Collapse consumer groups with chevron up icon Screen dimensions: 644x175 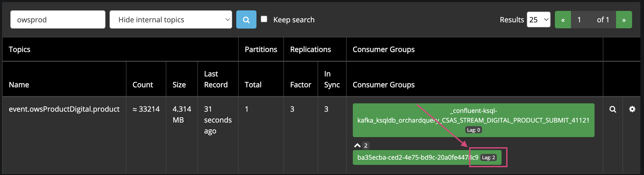pyautogui.click(x=357, y=145)
